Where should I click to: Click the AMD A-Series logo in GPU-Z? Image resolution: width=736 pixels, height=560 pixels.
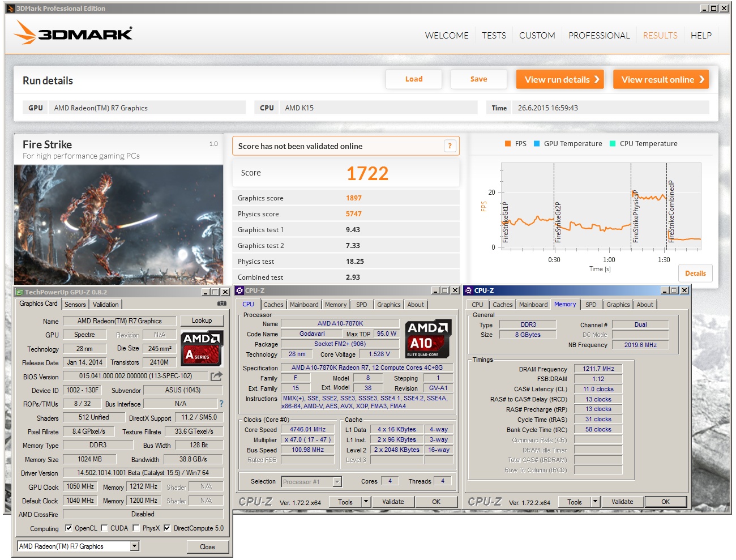[202, 348]
